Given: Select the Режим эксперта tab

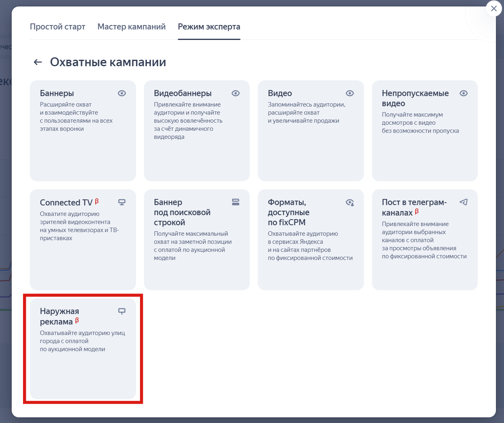Looking at the screenshot, I should 209,27.
